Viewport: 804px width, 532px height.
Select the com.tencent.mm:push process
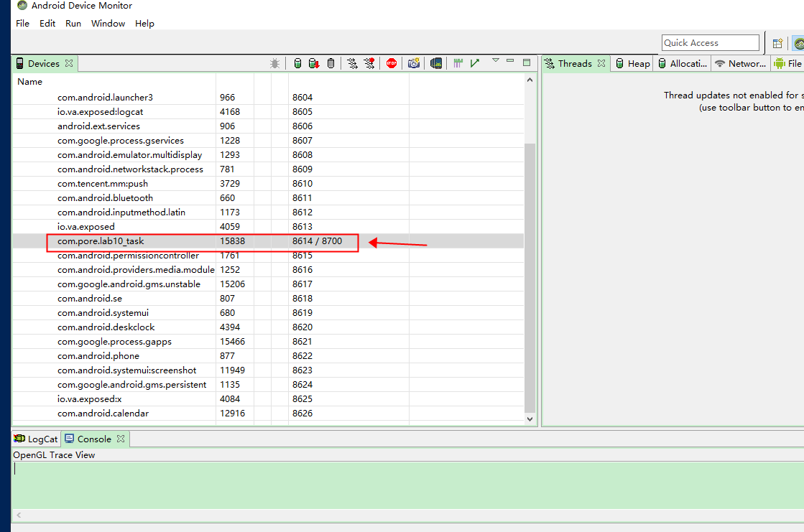[x=103, y=184]
